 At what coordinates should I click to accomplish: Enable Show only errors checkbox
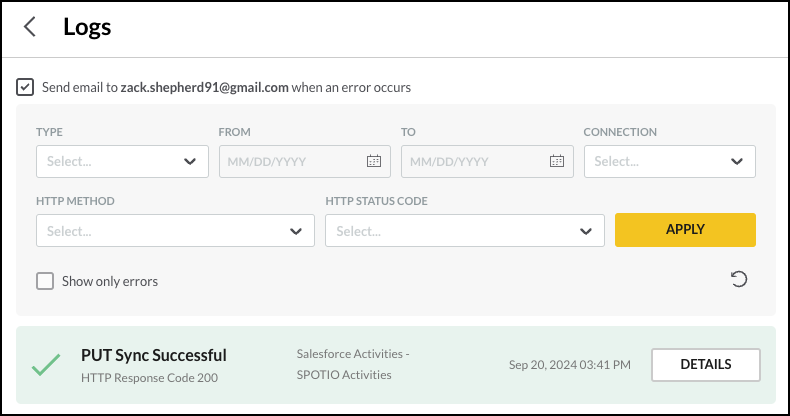click(45, 281)
